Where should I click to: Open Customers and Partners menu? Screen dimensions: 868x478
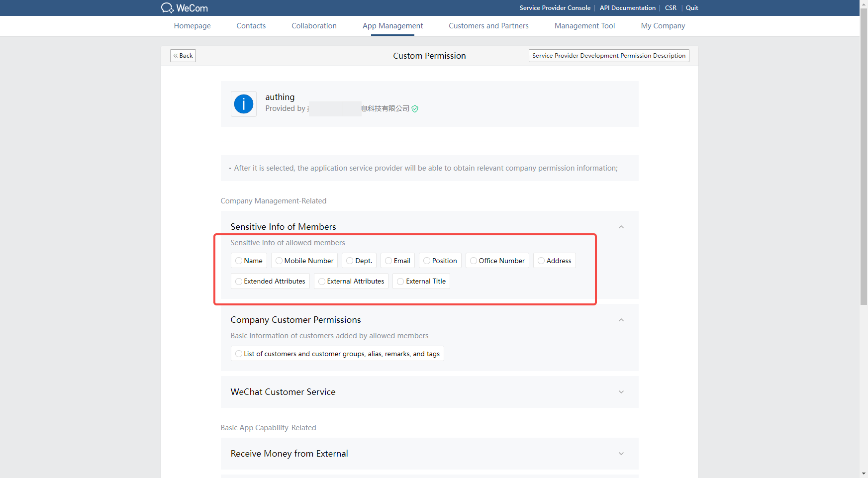pos(488,26)
